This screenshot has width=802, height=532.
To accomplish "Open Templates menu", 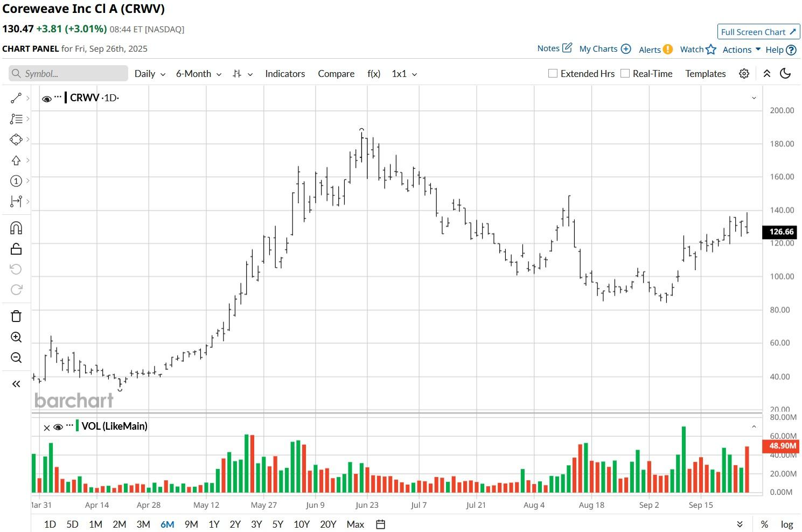I will click(706, 74).
